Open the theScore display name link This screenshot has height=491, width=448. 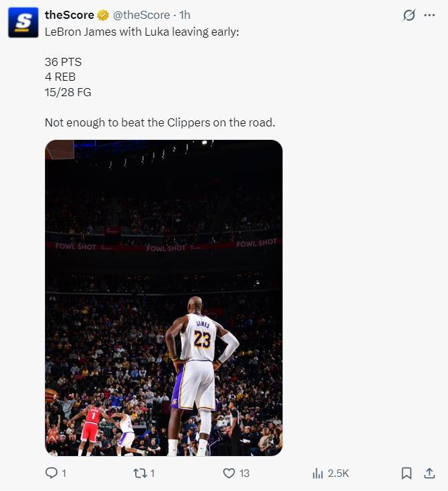click(x=69, y=15)
